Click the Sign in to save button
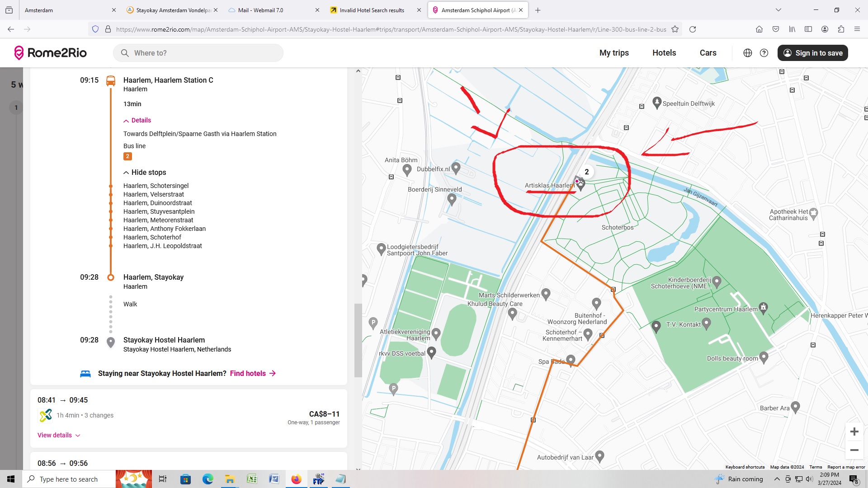Viewport: 868px width, 488px height. [x=813, y=53]
